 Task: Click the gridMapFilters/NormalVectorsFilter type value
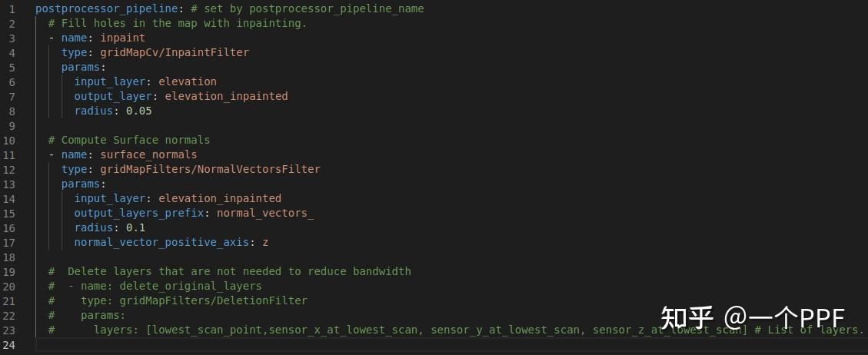coord(210,169)
